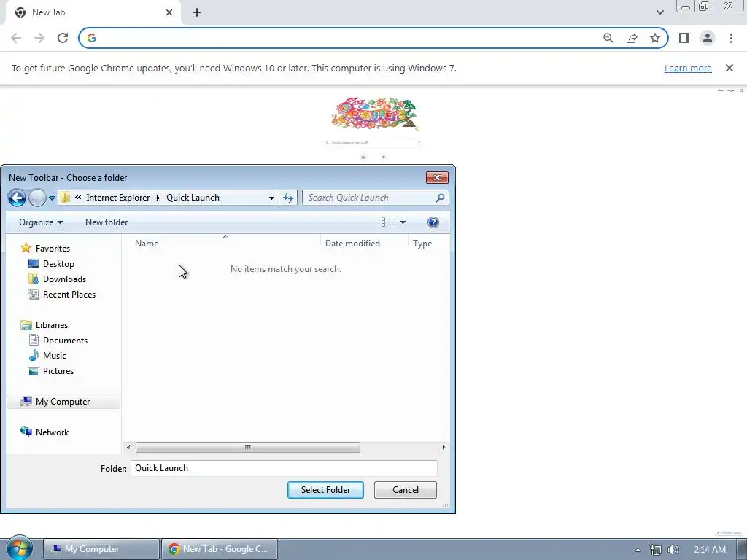
Task: Open Chrome three-dot menu
Action: pyautogui.click(x=731, y=38)
